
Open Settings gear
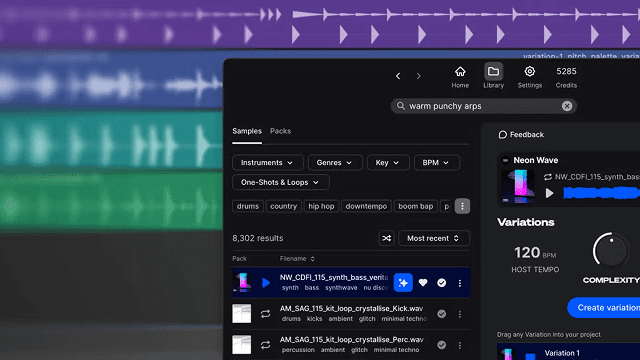pyautogui.click(x=530, y=77)
